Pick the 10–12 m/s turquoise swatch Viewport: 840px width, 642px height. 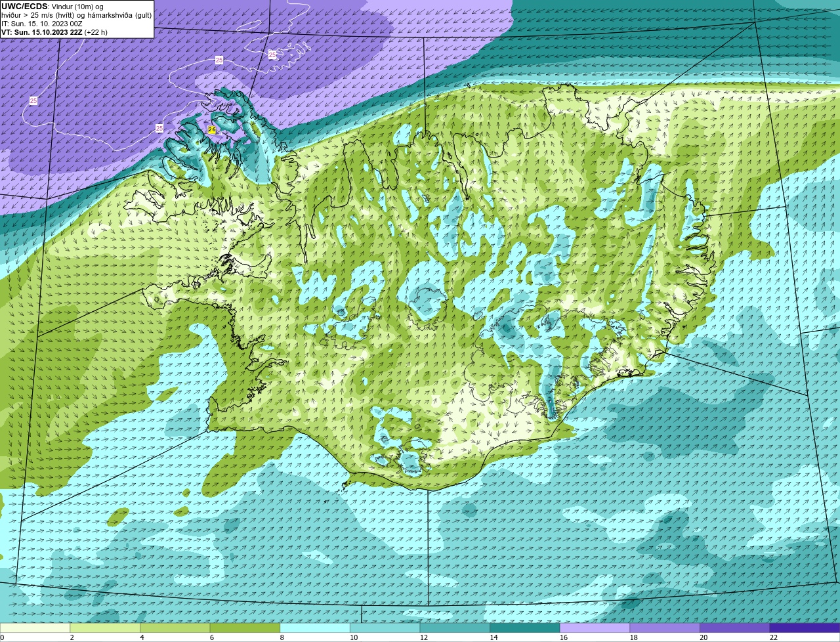pos(385,628)
